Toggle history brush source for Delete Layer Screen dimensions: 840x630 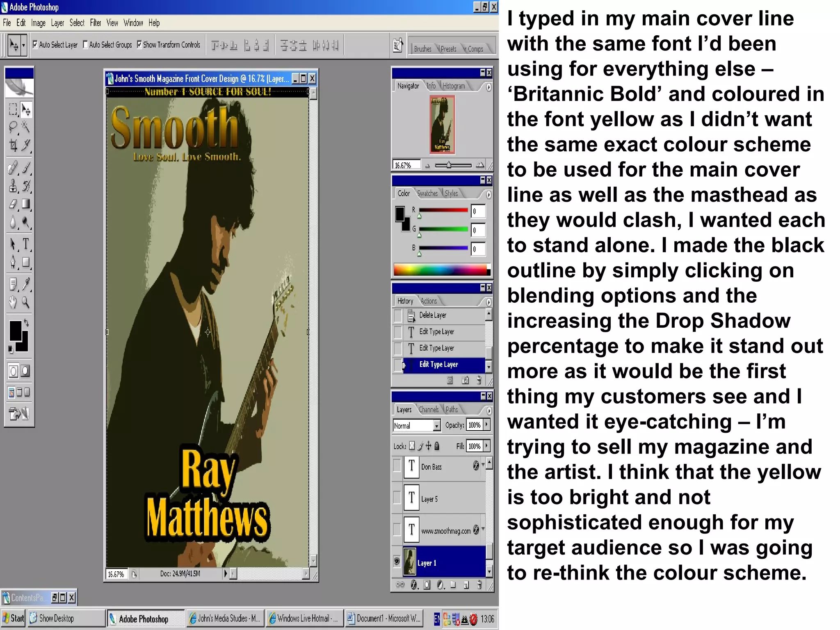[x=398, y=315]
